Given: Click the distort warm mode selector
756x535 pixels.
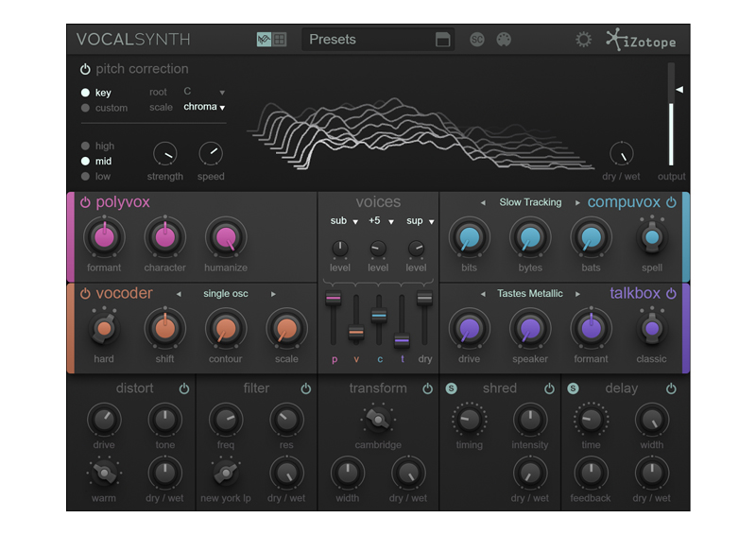Looking at the screenshot, I should coord(104,474).
